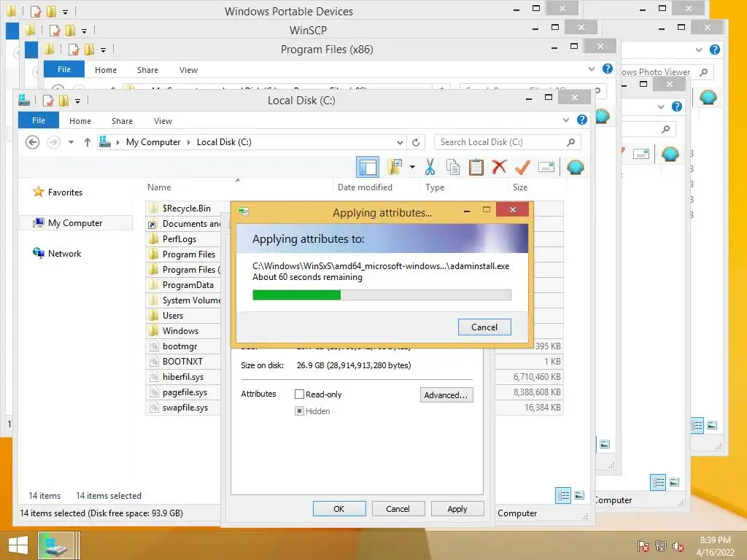Image resolution: width=747 pixels, height=560 pixels.
Task: Select My Computer in navigation pane
Action: pyautogui.click(x=75, y=223)
